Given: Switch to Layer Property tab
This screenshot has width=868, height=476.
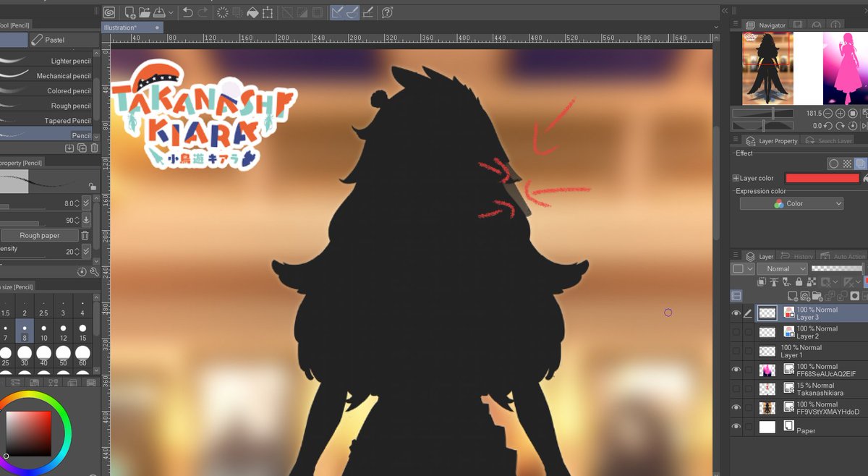Looking at the screenshot, I should pos(772,141).
